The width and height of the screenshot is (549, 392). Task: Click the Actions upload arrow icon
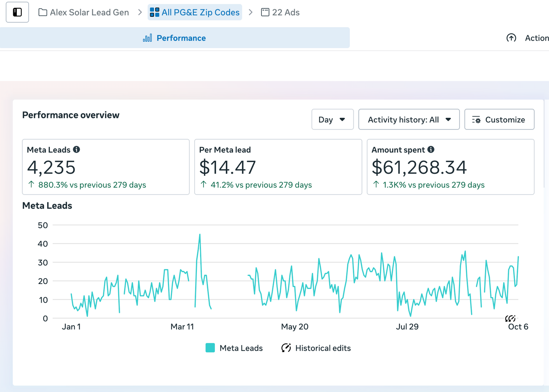tap(511, 38)
